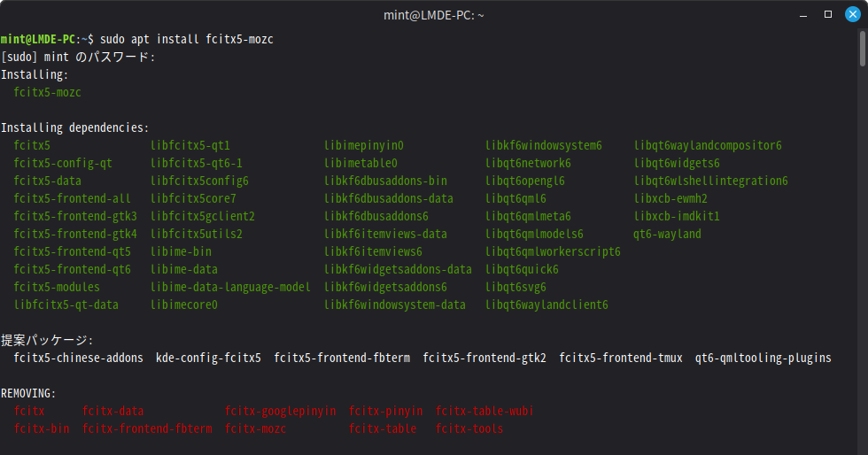Screen dimensions: 868x455
Task: Click the libqt6waylandcompositor6 package name
Action: click(708, 145)
